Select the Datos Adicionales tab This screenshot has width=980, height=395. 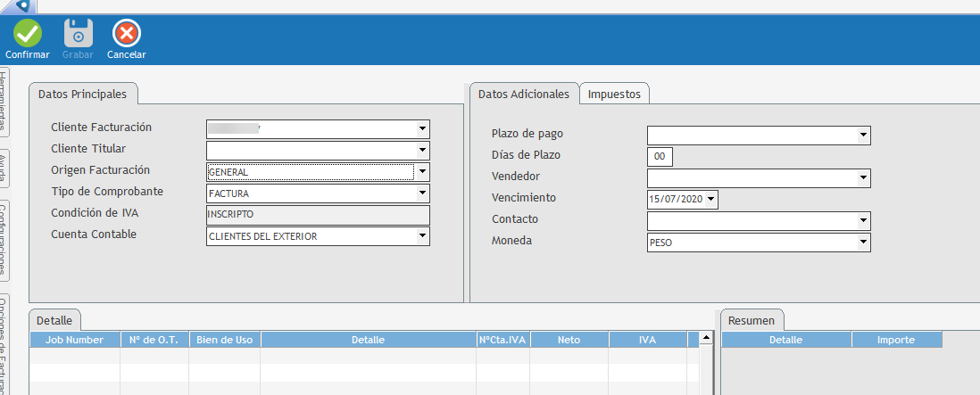(x=523, y=94)
